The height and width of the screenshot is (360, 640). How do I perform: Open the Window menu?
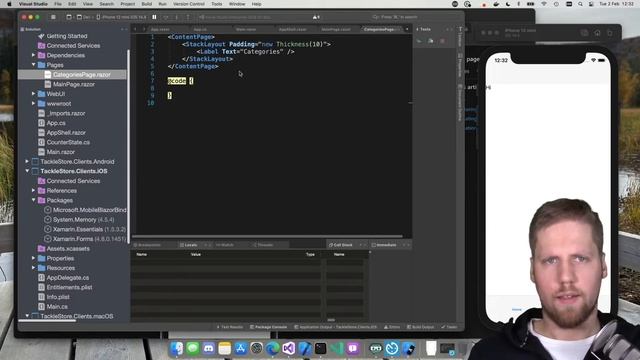pos(237,4)
